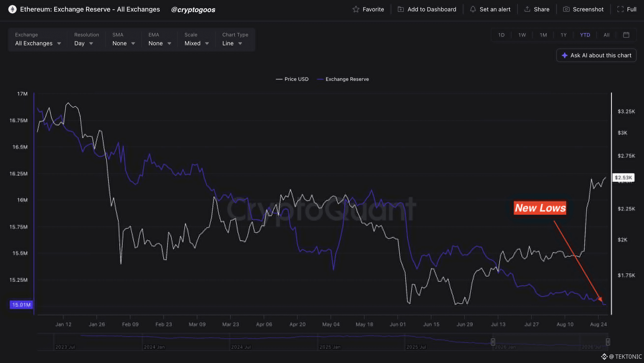
Task: Click the Share upload icon
Action: [527, 9]
